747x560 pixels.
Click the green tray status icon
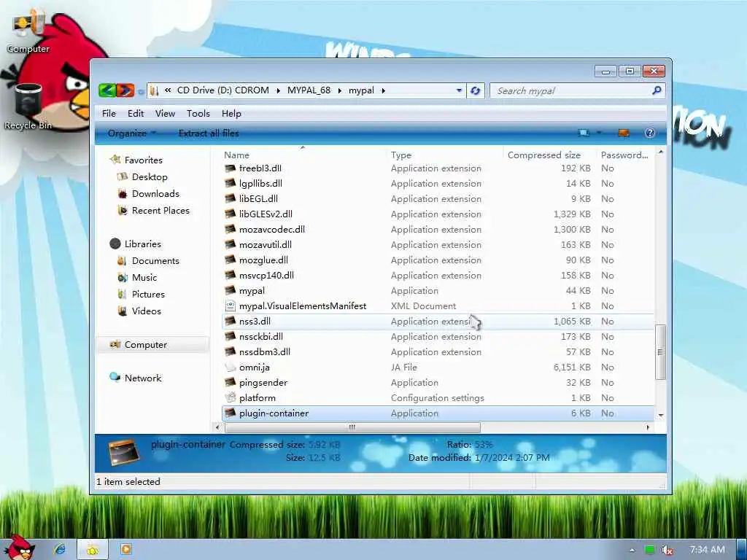point(649,550)
